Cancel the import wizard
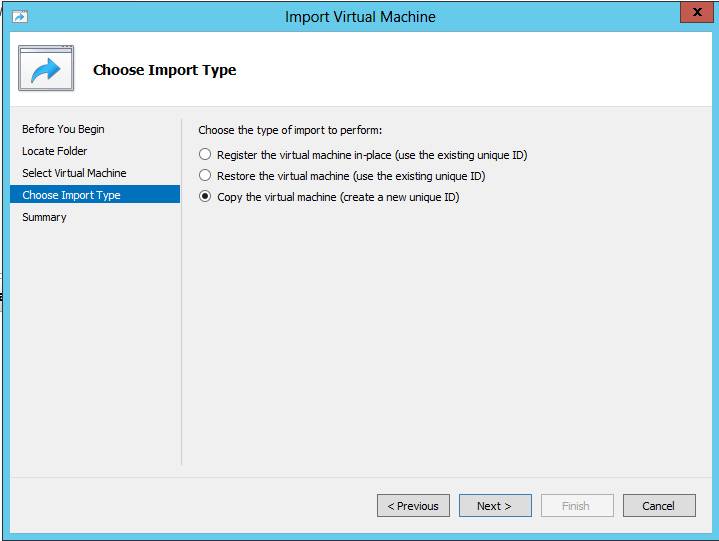This screenshot has height=541, width=719. click(x=659, y=506)
